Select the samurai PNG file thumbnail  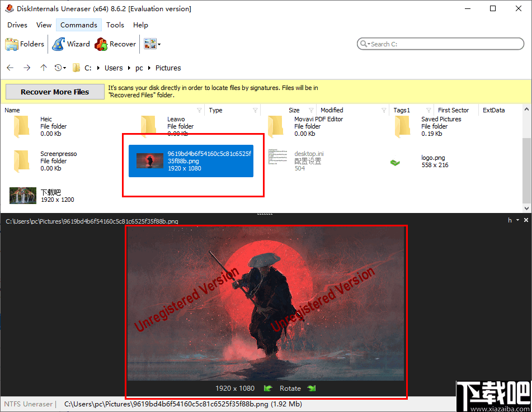point(149,161)
